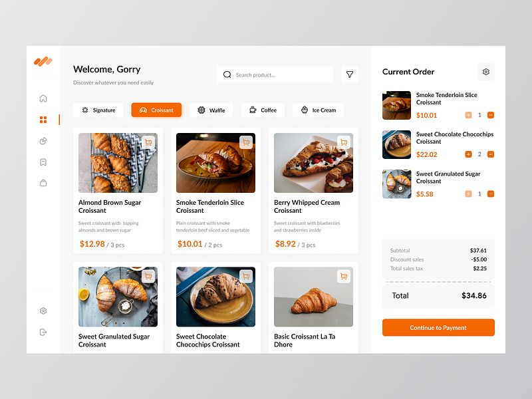Switch to the Signature category tab

point(98,110)
